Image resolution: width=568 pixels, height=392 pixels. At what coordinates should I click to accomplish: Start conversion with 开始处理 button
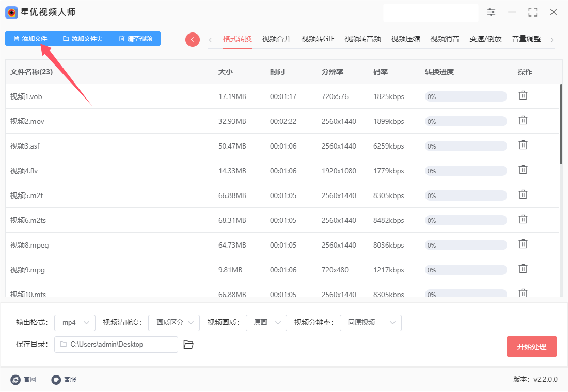click(531, 347)
